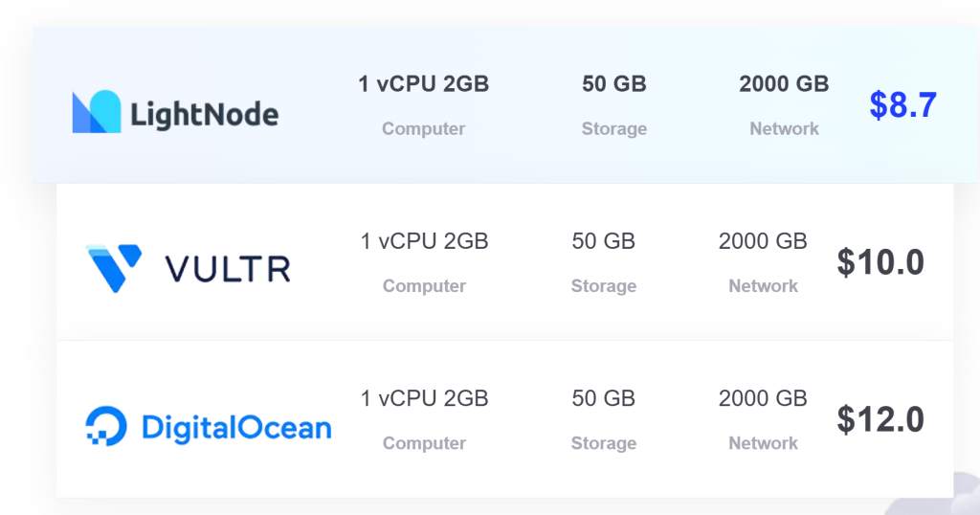
Task: Click the $12.0 DigitalOcean price
Action: (880, 419)
